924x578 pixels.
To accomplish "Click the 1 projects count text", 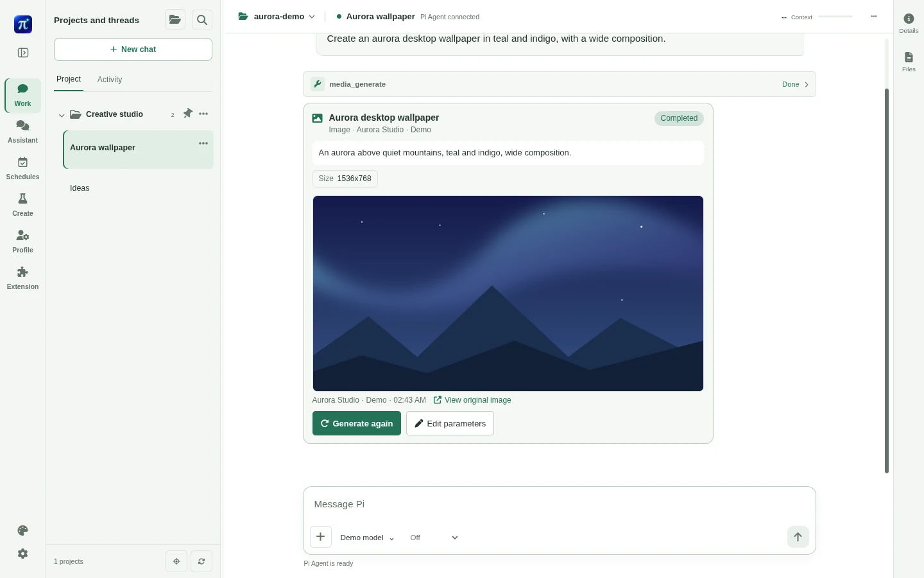I will [69, 561].
